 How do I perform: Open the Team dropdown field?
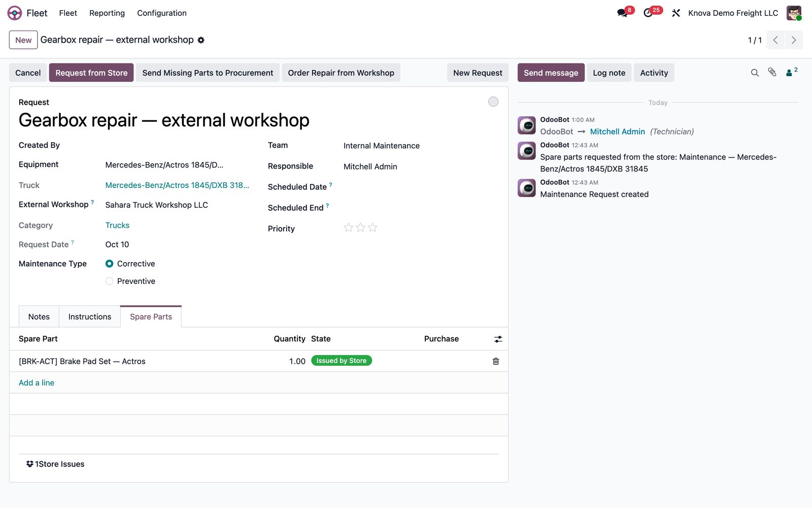[421, 146]
